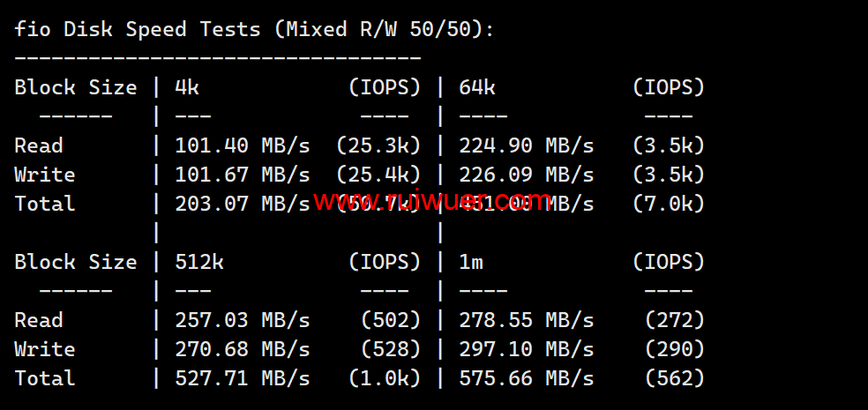
Task: Click the 527.71 MB/s 512k total speed
Action: click(242, 378)
